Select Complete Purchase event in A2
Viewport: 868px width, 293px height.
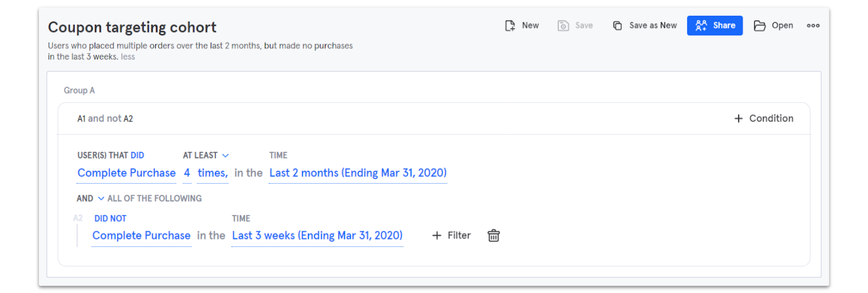pyautogui.click(x=141, y=236)
